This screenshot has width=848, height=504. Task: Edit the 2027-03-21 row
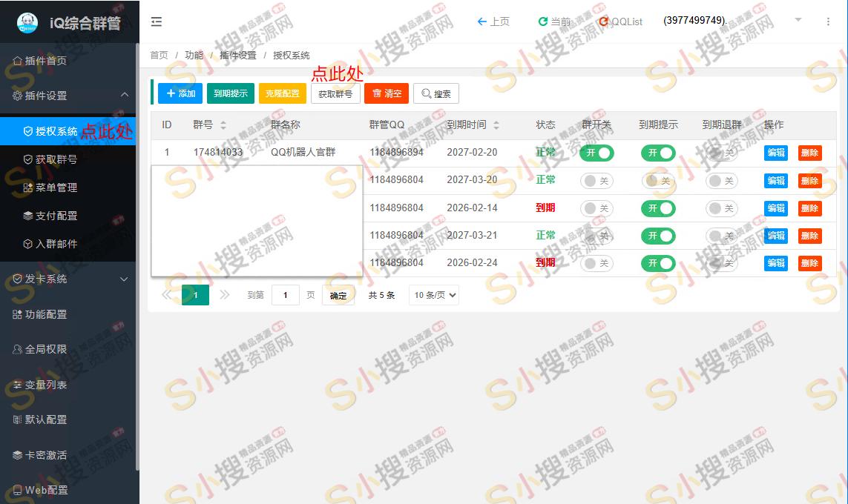click(x=776, y=236)
